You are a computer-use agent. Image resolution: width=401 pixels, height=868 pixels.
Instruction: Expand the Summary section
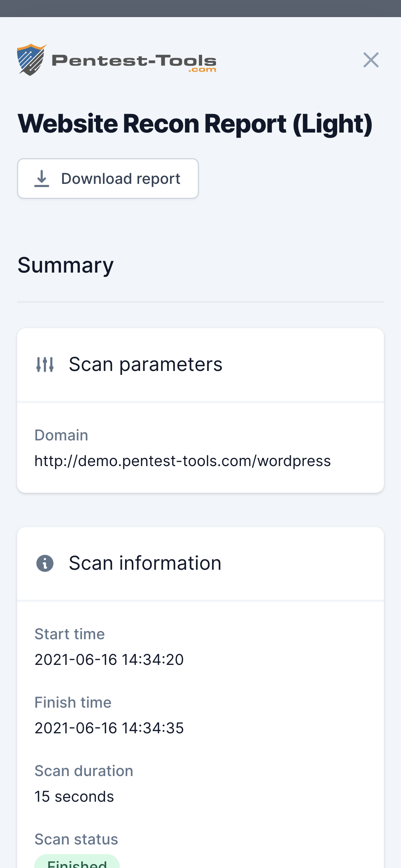(x=66, y=264)
